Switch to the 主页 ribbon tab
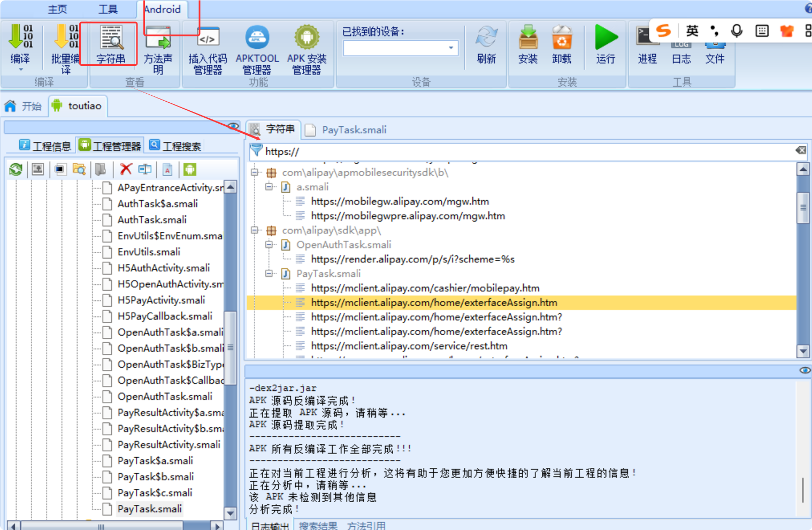 (x=57, y=9)
